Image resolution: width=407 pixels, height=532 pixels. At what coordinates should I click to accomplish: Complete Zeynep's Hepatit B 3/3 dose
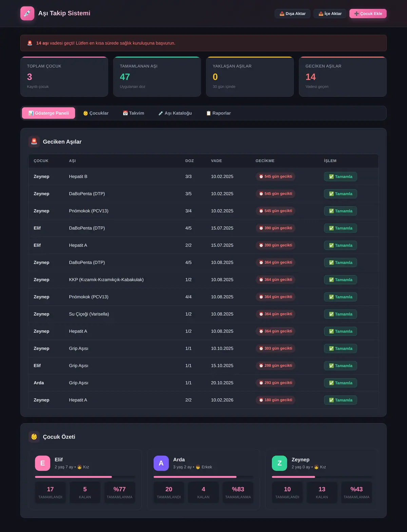[x=341, y=177]
